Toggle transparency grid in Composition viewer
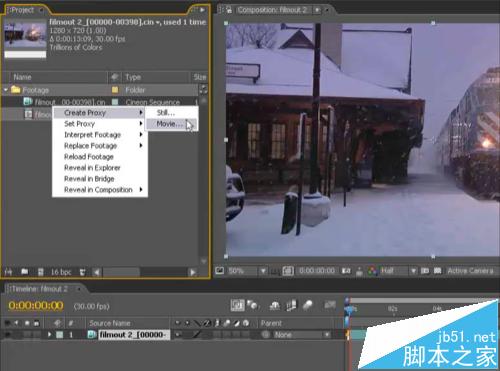This screenshot has width=500, height=371. click(438, 271)
